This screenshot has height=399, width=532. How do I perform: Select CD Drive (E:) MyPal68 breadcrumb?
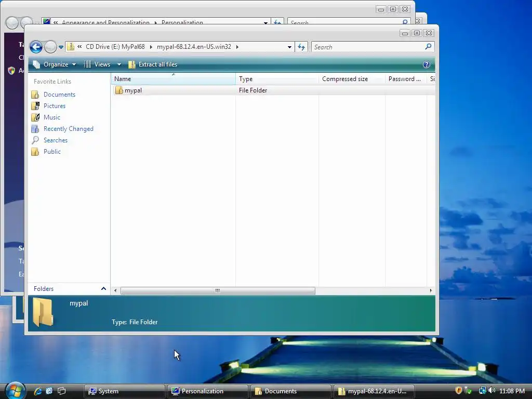click(115, 46)
